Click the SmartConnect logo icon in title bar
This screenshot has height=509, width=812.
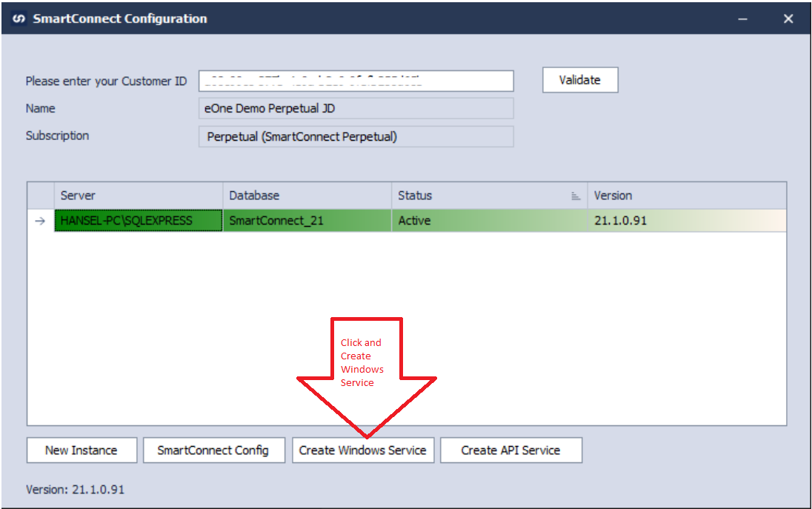19,19
